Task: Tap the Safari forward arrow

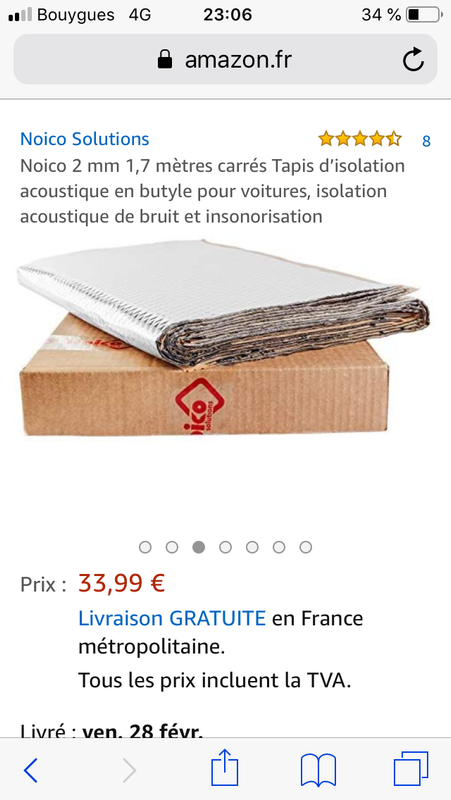Action: 129,770
